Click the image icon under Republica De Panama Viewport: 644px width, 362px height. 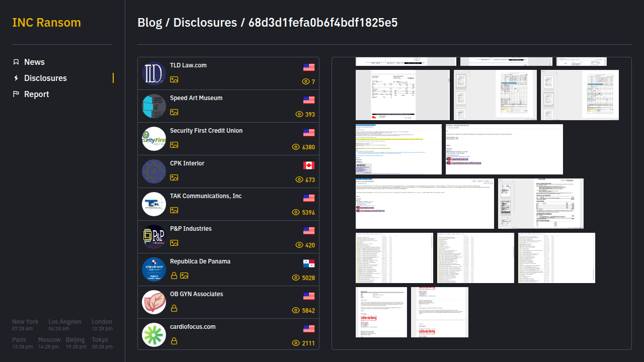(184, 276)
